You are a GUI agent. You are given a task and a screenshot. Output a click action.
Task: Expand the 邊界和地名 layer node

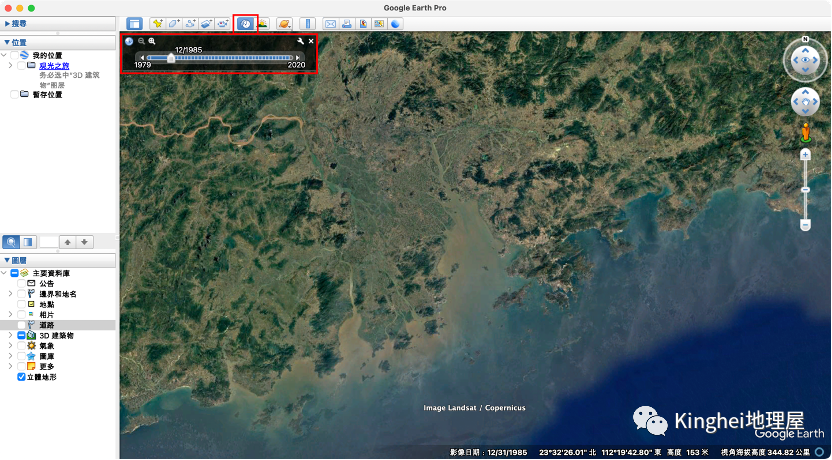click(10, 294)
